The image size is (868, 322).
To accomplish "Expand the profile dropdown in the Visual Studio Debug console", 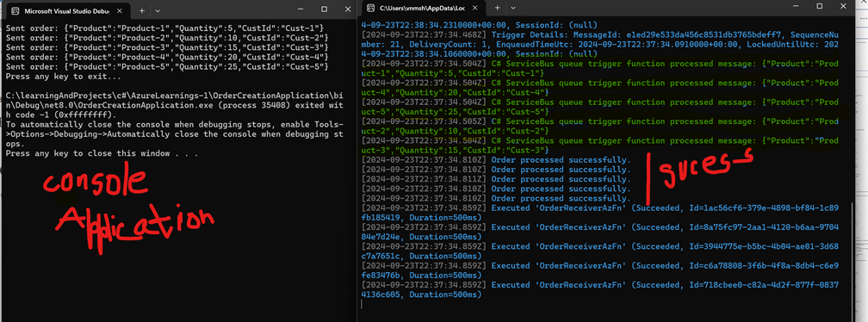I will pyautogui.click(x=158, y=10).
